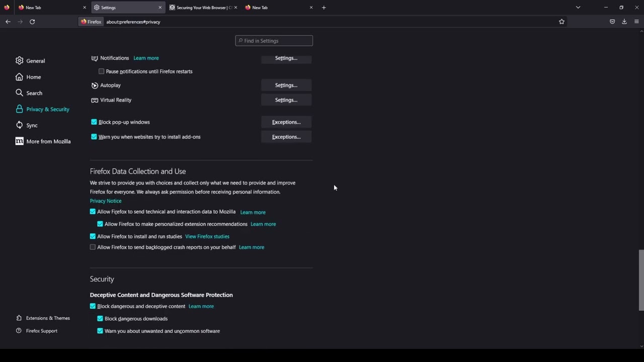Disable Block pop-up windows checkbox
The image size is (644, 362).
click(94, 122)
